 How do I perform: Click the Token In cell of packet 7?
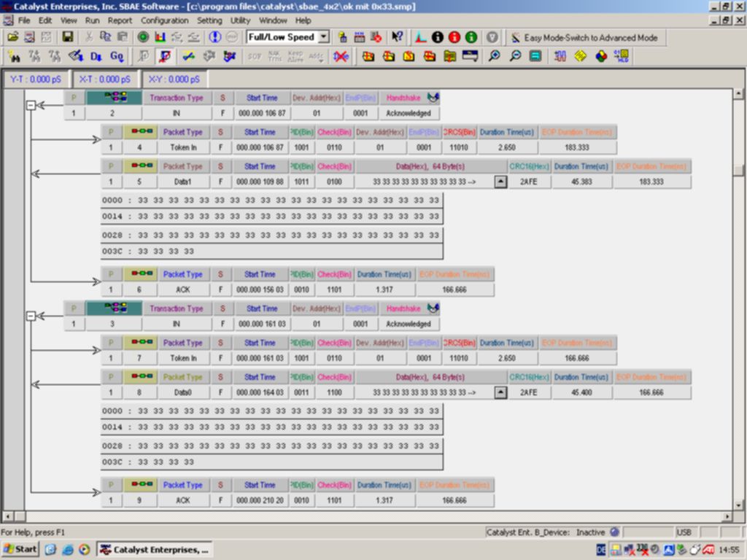coord(183,358)
